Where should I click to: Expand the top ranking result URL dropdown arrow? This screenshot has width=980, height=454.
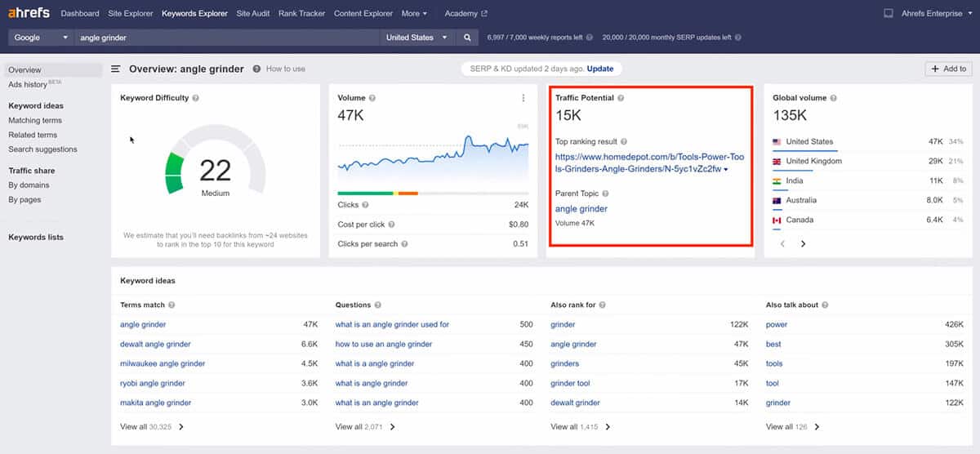click(726, 169)
